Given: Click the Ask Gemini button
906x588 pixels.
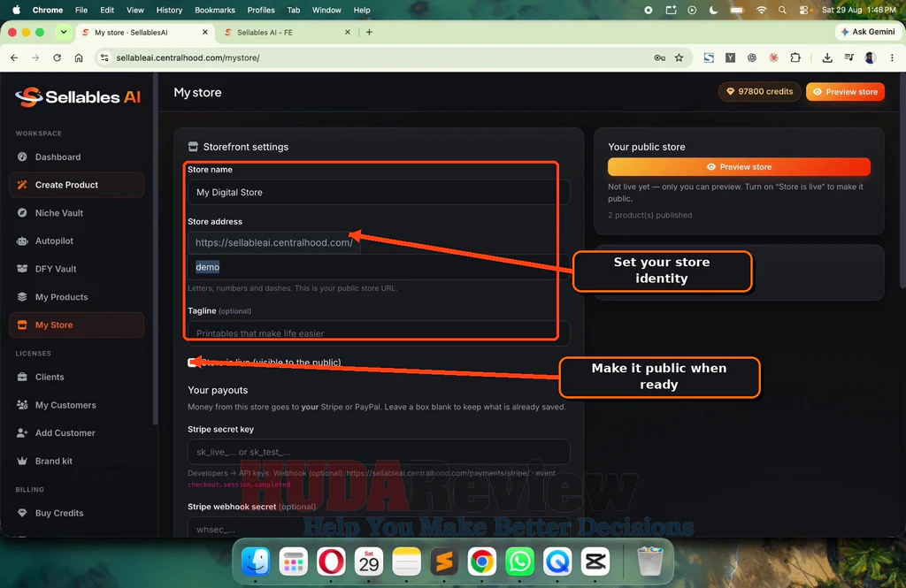Looking at the screenshot, I should click(x=868, y=32).
